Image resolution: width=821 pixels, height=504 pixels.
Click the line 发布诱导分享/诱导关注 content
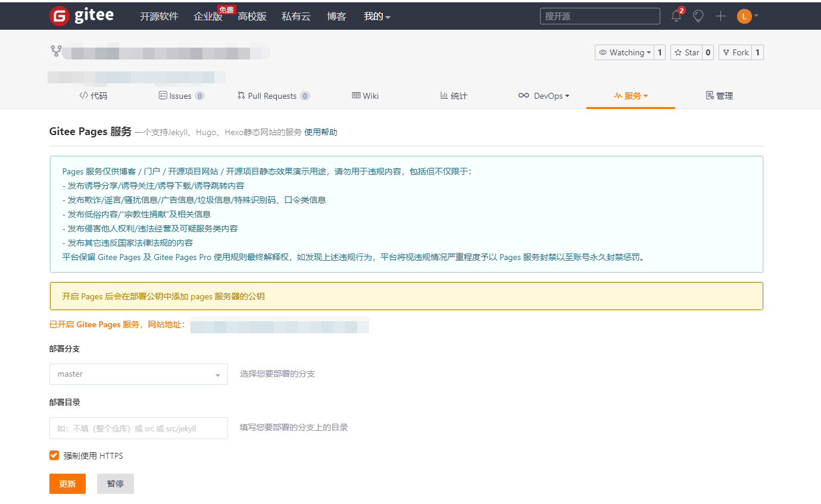154,186
